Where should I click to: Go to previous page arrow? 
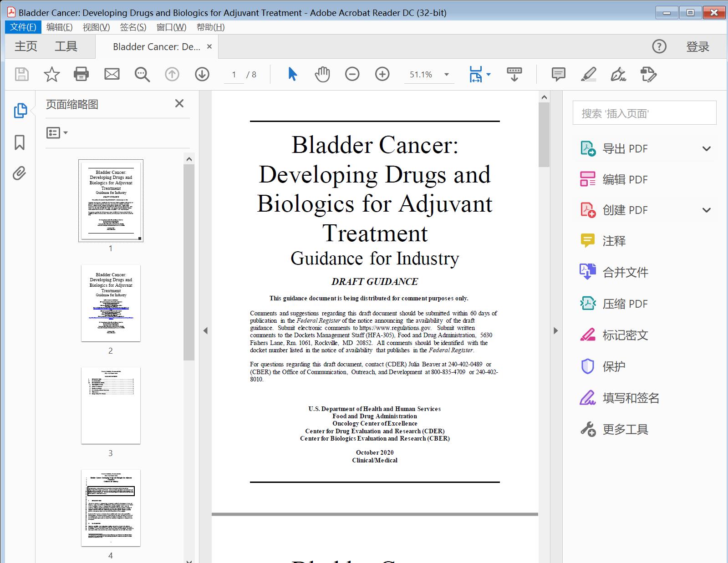pyautogui.click(x=172, y=74)
